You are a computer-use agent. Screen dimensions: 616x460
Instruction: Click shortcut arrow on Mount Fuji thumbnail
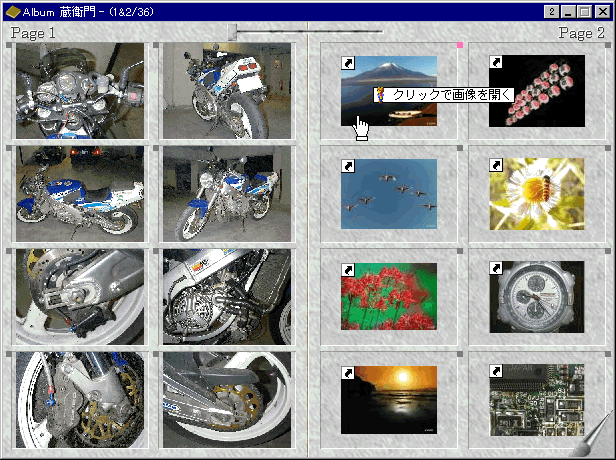point(348,63)
